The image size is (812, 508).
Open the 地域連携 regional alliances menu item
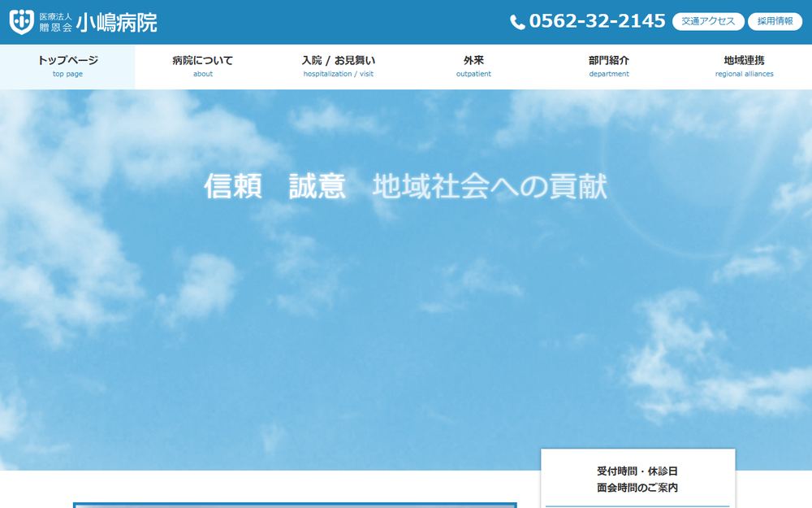(x=744, y=67)
